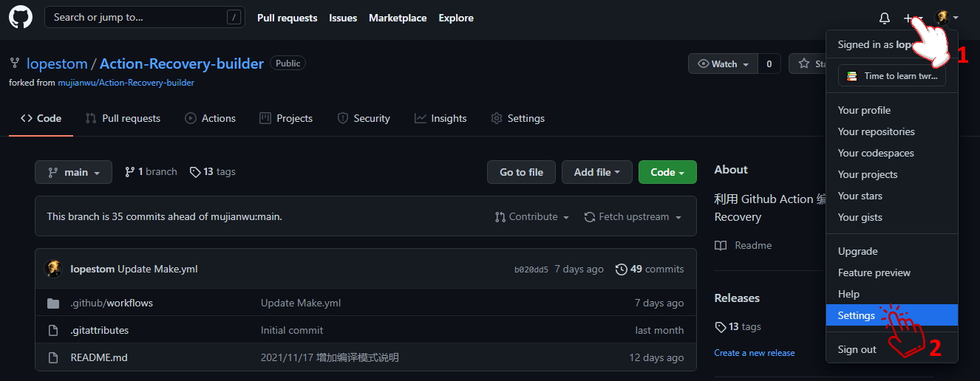
Task: Select Help in user menu
Action: [892, 294]
